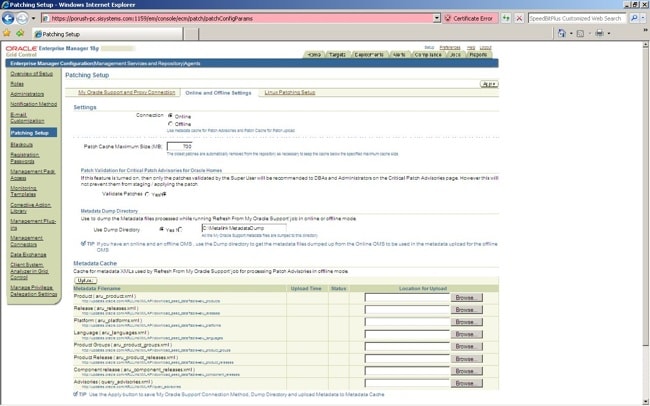Click the Apply button
The height and width of the screenshot is (406, 650).
(x=489, y=84)
